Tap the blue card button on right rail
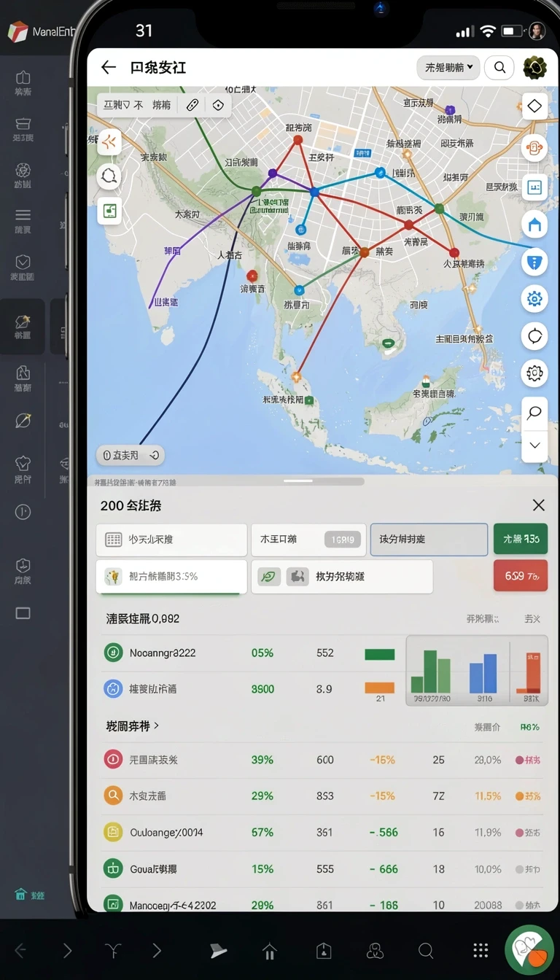This screenshot has height=980, width=560. pos(534,187)
